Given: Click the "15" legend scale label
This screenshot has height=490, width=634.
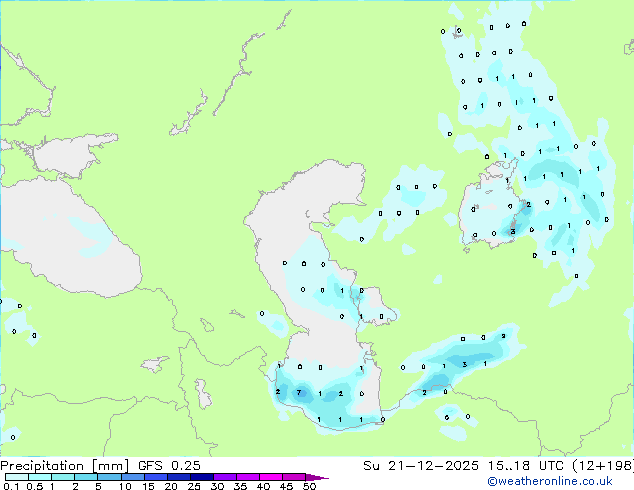Looking at the screenshot, I should point(148,486).
